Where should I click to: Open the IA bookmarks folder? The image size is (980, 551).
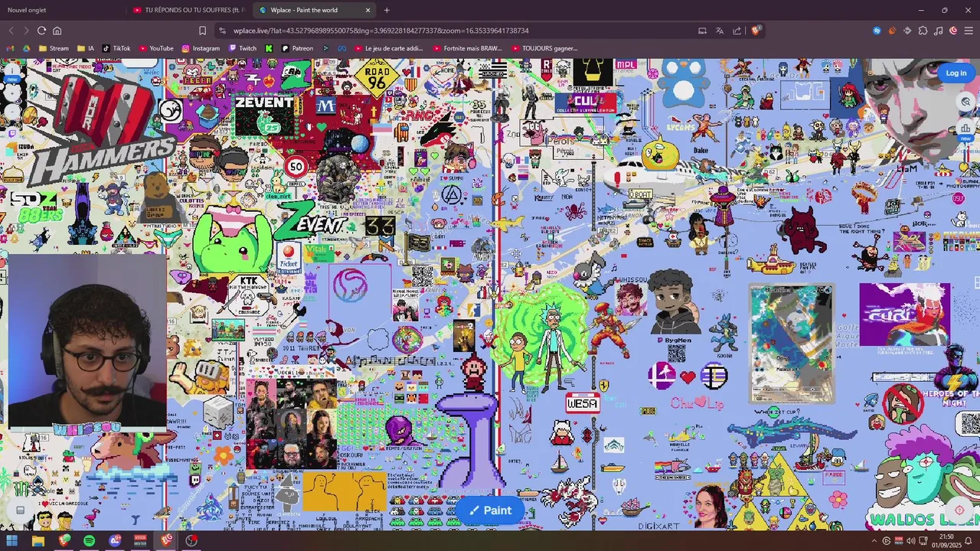85,48
